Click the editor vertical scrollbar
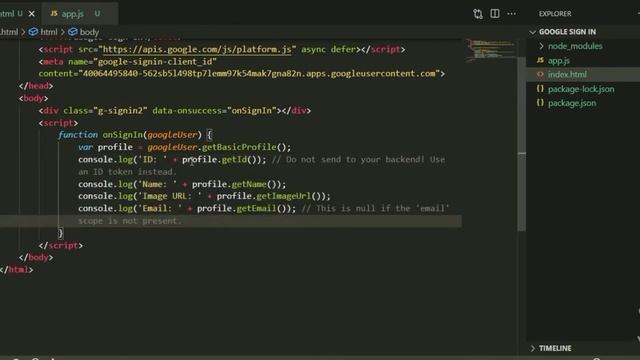This screenshot has height=360, width=640. pos(522,143)
